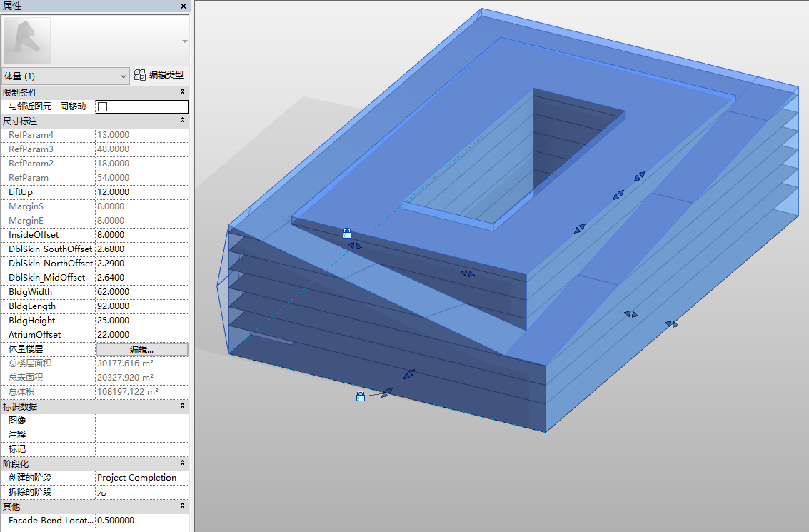The image size is (809, 532).
Task: Click the padlock on the dashed roof constraint line
Action: coord(347,234)
